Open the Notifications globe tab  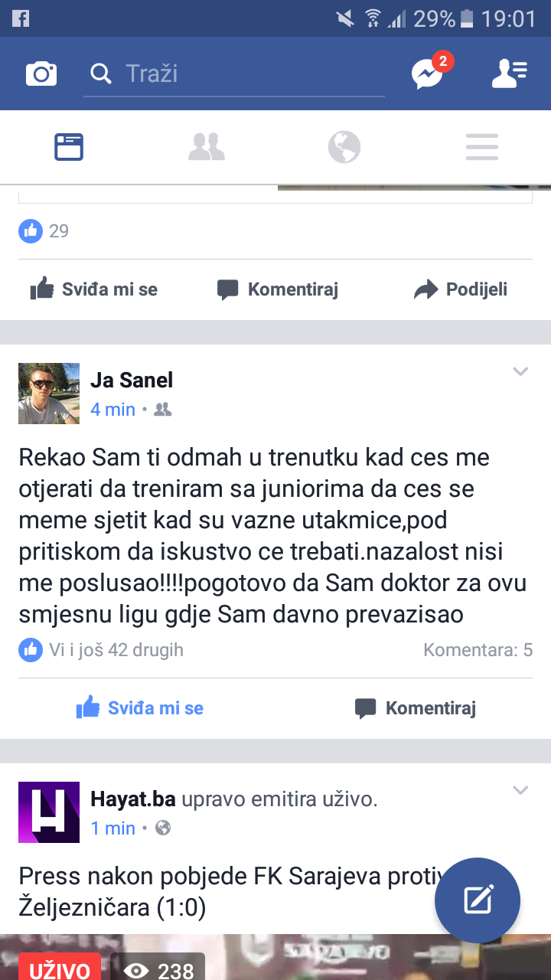pyautogui.click(x=344, y=147)
